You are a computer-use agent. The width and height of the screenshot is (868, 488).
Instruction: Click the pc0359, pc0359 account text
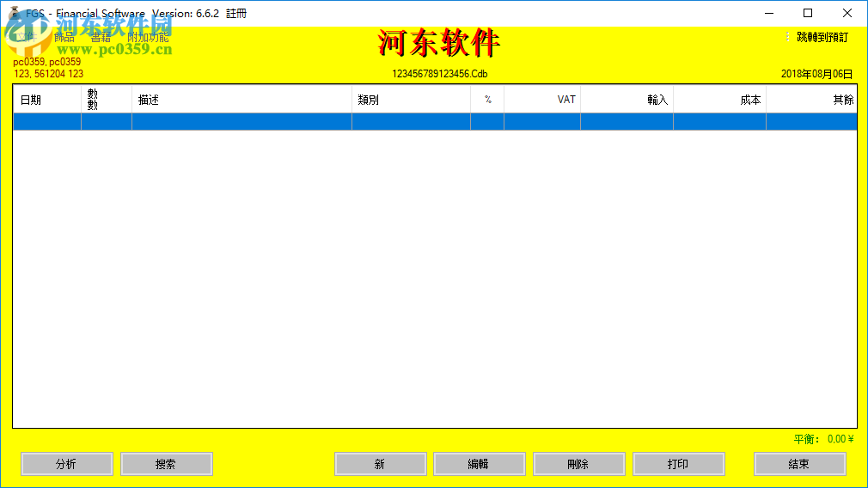[x=47, y=62]
